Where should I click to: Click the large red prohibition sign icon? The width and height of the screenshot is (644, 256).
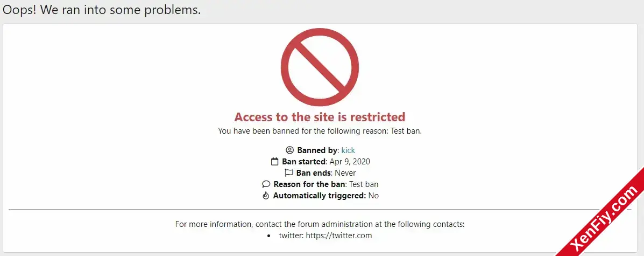(320, 67)
